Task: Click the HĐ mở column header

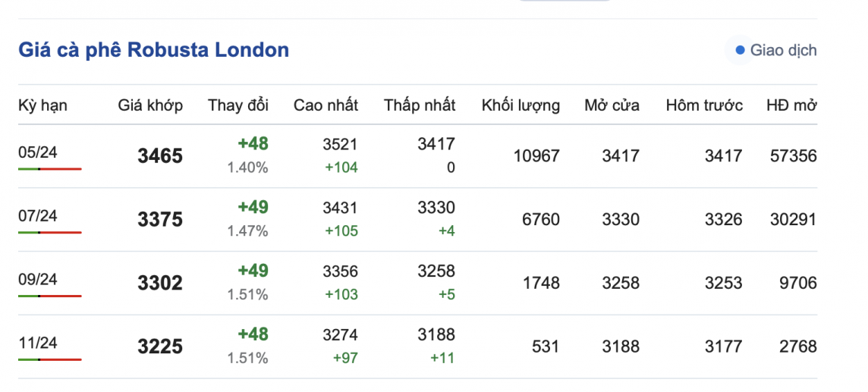Action: (x=791, y=105)
